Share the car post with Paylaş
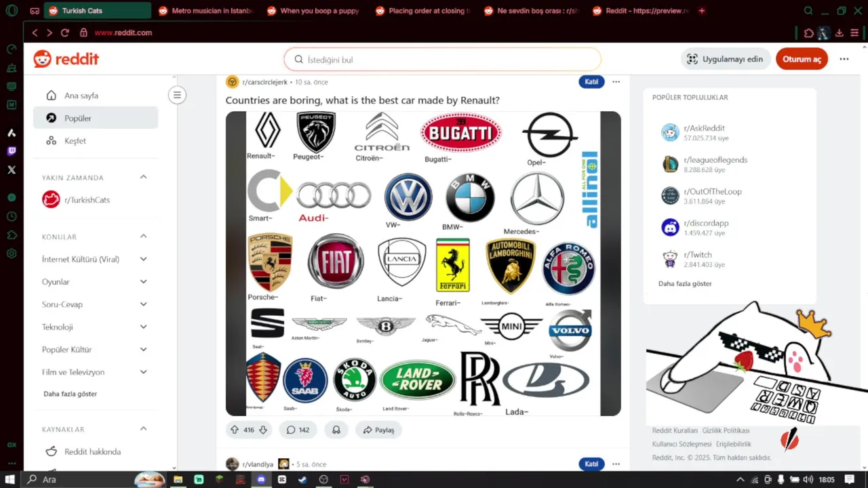Viewport: 868px width, 488px height. 378,430
